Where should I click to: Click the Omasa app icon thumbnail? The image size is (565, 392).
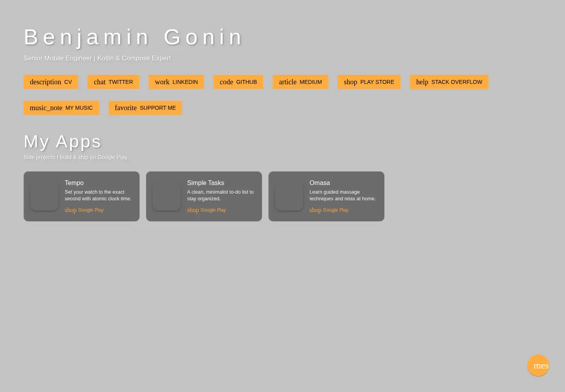[289, 196]
